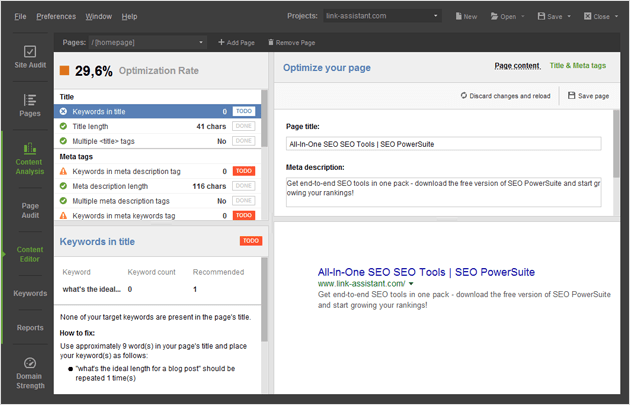
Task: Click the Meta description text area
Action: coord(444,192)
